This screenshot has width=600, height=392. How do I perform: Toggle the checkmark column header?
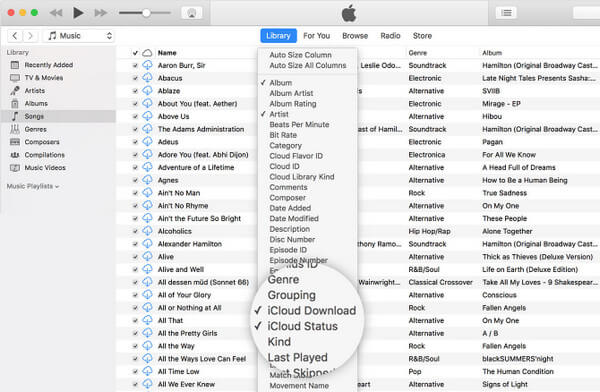pyautogui.click(x=135, y=53)
